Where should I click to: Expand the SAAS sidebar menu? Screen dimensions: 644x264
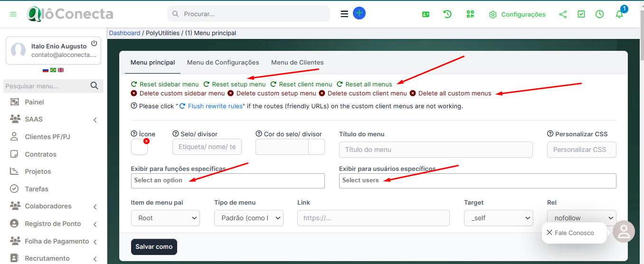[53, 119]
